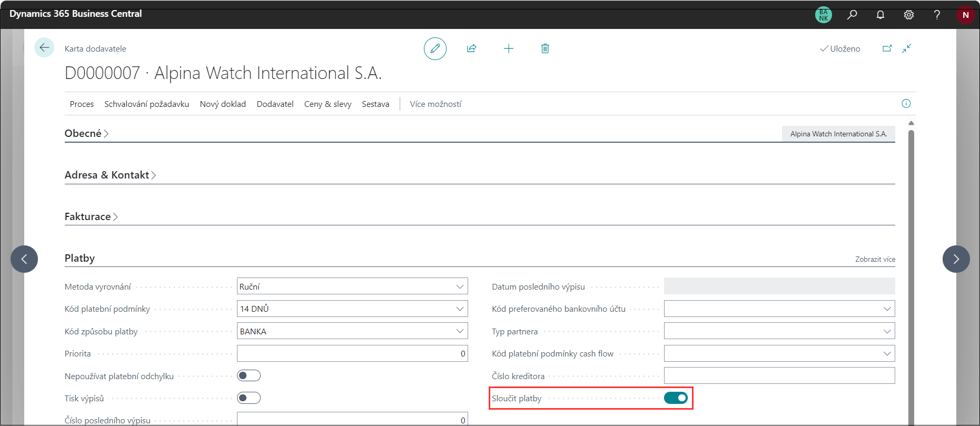980x426 pixels.
Task: Open the Sestava menu
Action: [x=375, y=104]
